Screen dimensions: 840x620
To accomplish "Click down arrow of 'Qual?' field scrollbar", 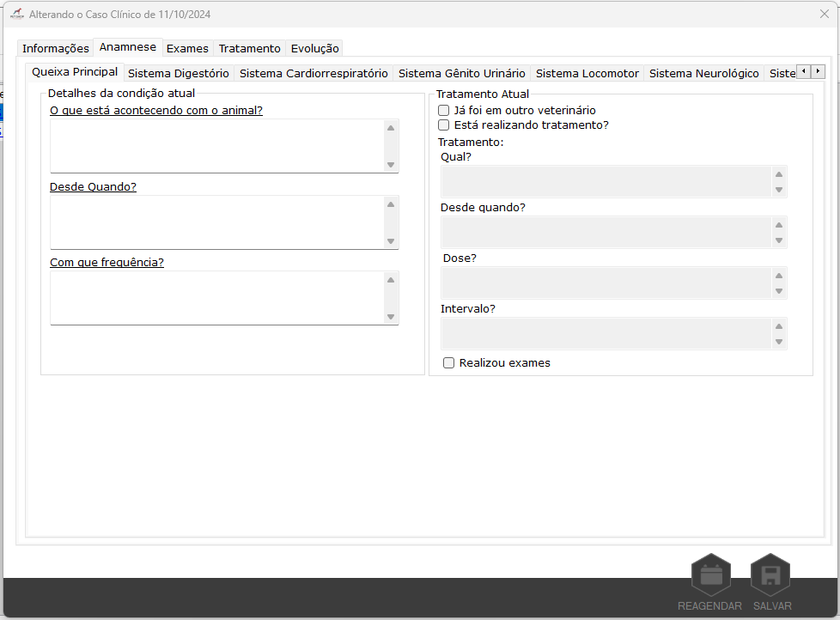I will click(779, 190).
